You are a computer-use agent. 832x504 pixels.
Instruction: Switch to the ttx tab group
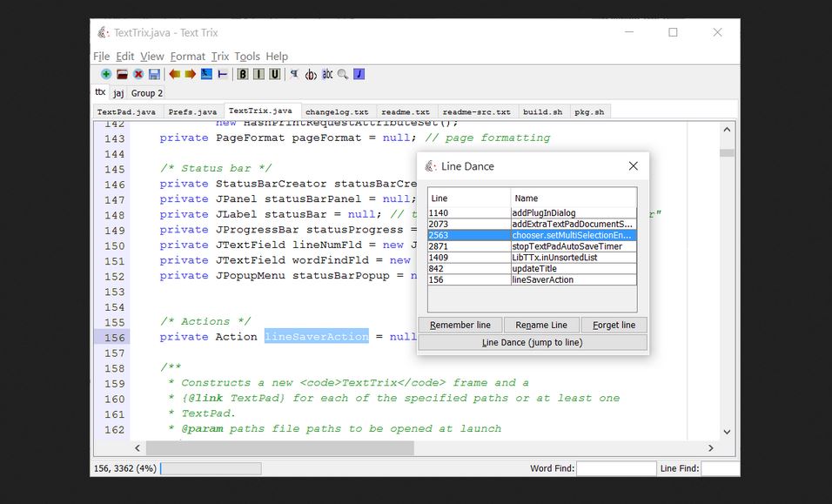[100, 92]
